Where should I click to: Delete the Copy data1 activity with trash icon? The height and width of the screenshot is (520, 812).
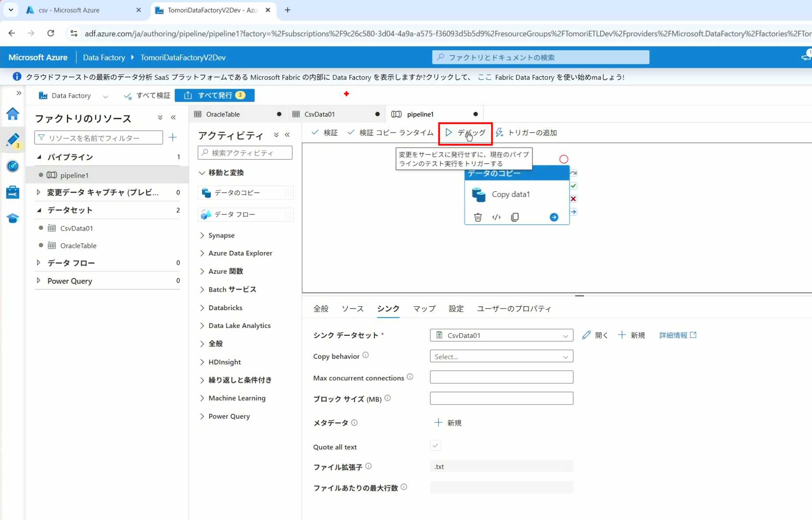click(478, 217)
